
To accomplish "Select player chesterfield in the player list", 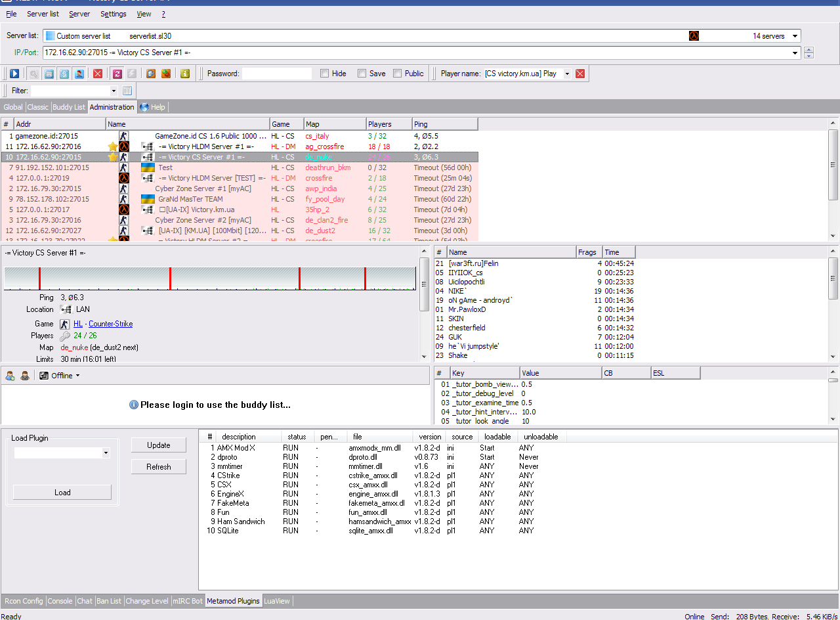I will tap(534, 328).
